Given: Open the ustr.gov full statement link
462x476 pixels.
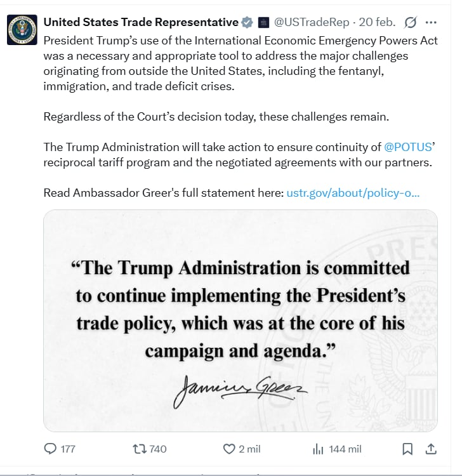Looking at the screenshot, I should [353, 193].
